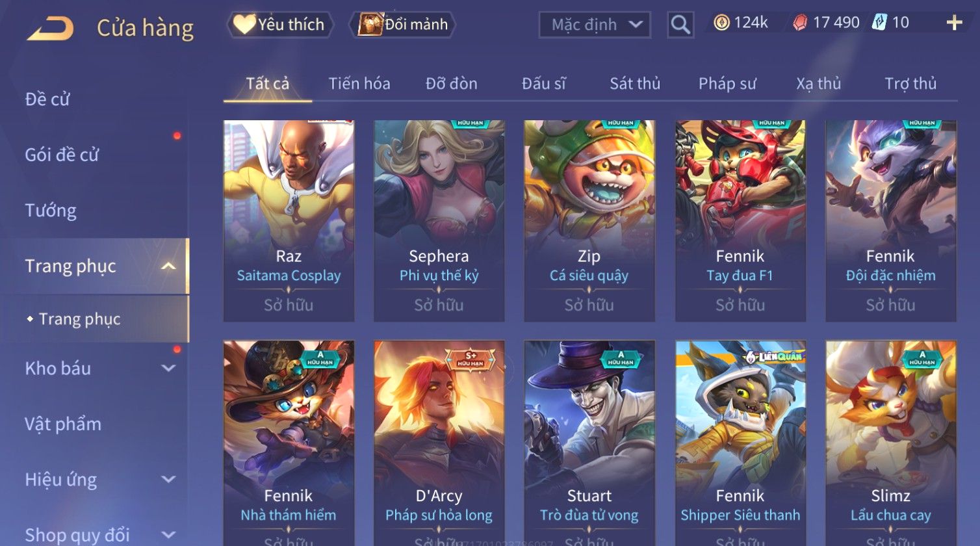Open Gói đề cử menu item
The height and width of the screenshot is (546, 980).
tap(62, 155)
